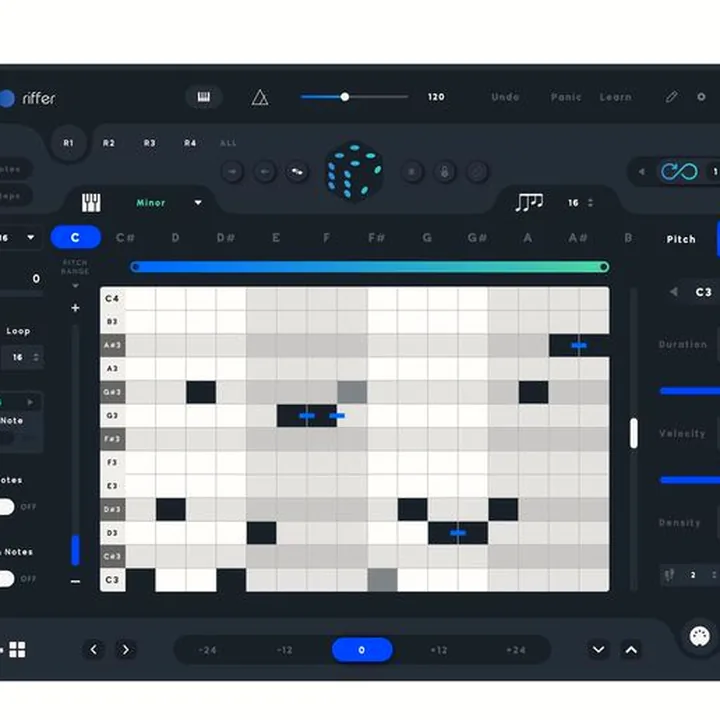Click the Undo button

(x=505, y=97)
